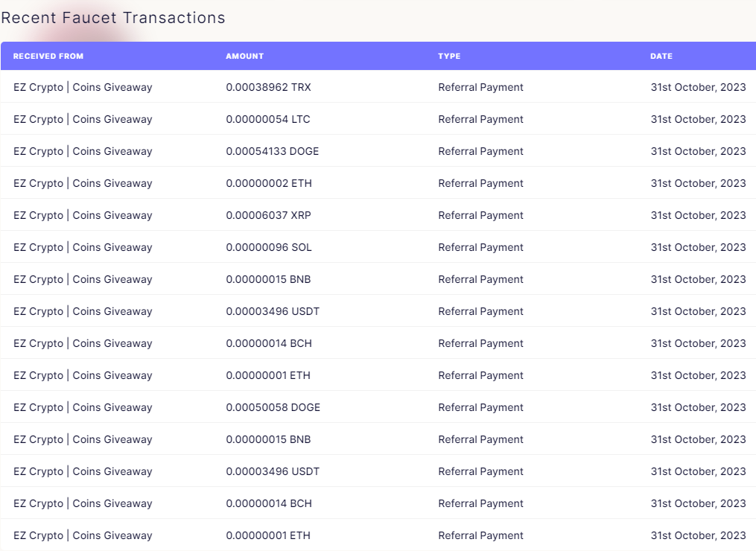Click the date in the XRP row
This screenshot has height=551, width=756.
click(698, 215)
